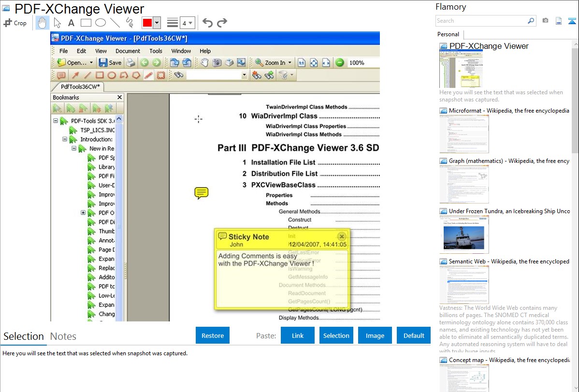
Task: Redo the annotation
Action: [x=222, y=23]
